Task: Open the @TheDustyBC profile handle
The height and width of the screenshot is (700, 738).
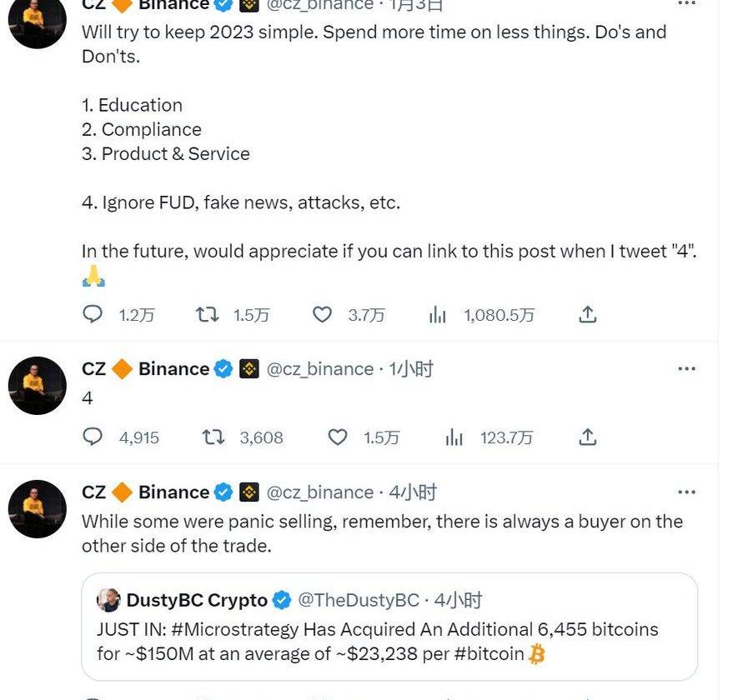Action: (x=359, y=600)
